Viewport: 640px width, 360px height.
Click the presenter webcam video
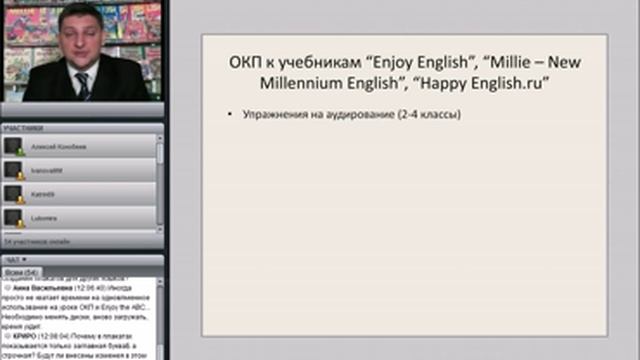[82, 51]
